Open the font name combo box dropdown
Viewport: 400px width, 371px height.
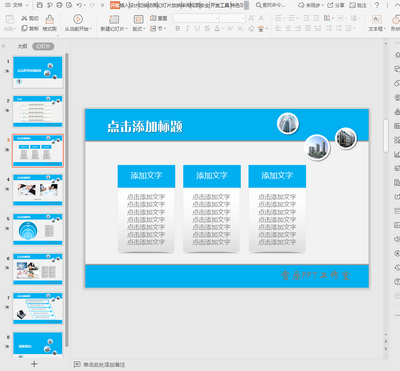[x=216, y=18]
